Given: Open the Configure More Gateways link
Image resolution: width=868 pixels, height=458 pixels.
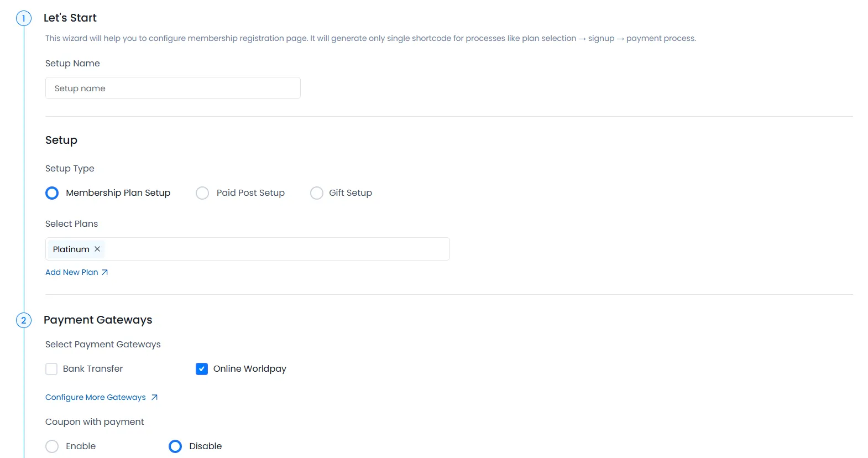Looking at the screenshot, I should tap(96, 397).
